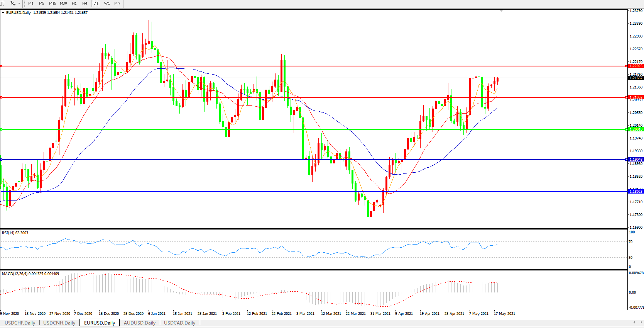Open the USDCNH,Daily chart tab
The height and width of the screenshot is (328, 644).
click(59, 323)
